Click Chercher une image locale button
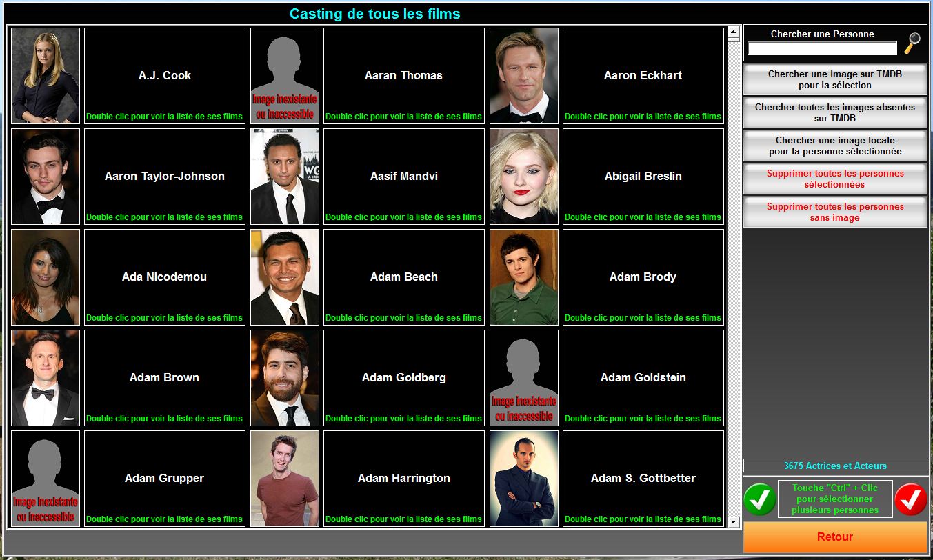 pos(835,146)
